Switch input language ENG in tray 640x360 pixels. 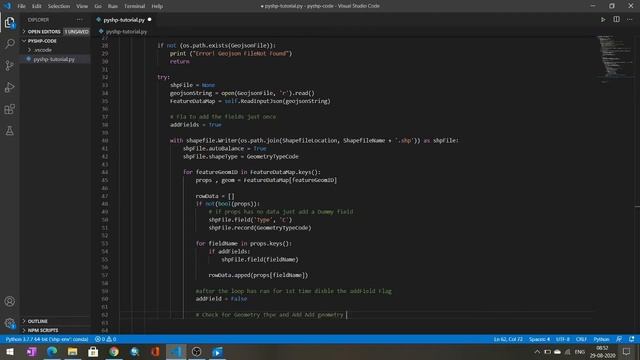click(580, 352)
